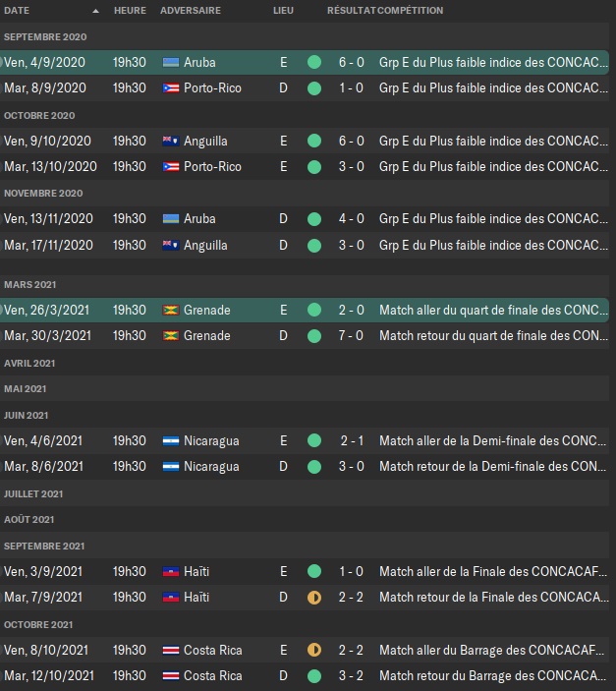Screen dimensions: 616x691
Task: Click the green win indicator on 12/10/2021 match
Action: click(314, 675)
